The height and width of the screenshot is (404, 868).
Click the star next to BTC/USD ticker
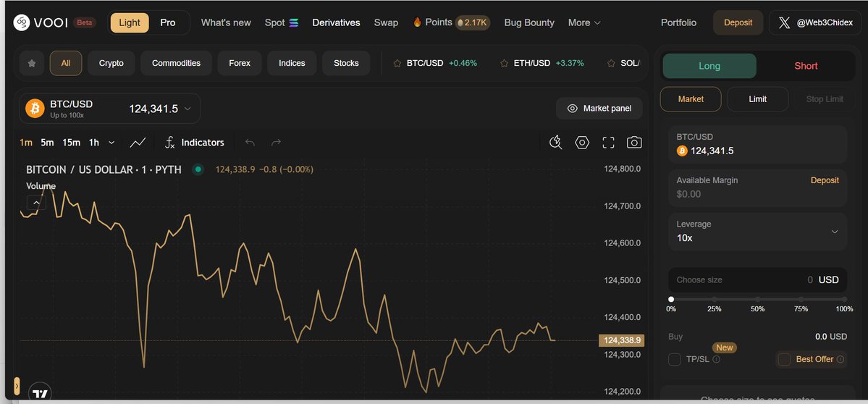coord(397,64)
